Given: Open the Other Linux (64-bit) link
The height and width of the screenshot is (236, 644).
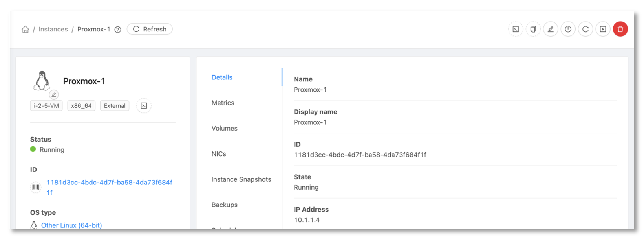Looking at the screenshot, I should (71, 225).
